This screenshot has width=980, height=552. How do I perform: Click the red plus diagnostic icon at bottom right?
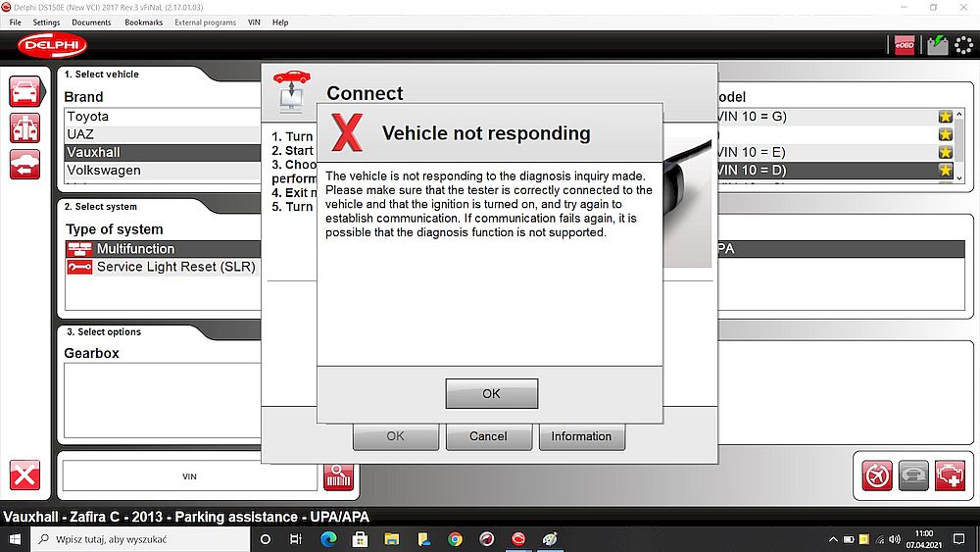(x=949, y=476)
